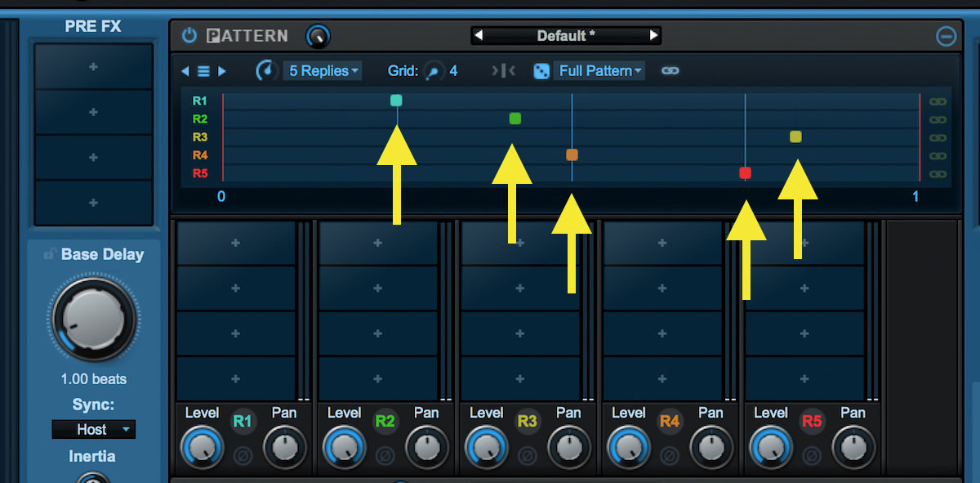
Task: Toggle R5 phase invert icon
Action: 811,456
